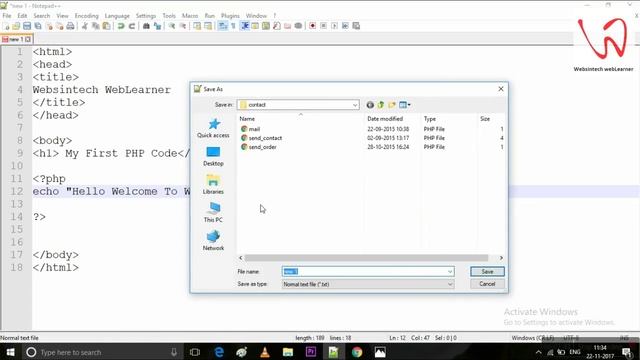Open the Encoding menu

[x=87, y=16]
